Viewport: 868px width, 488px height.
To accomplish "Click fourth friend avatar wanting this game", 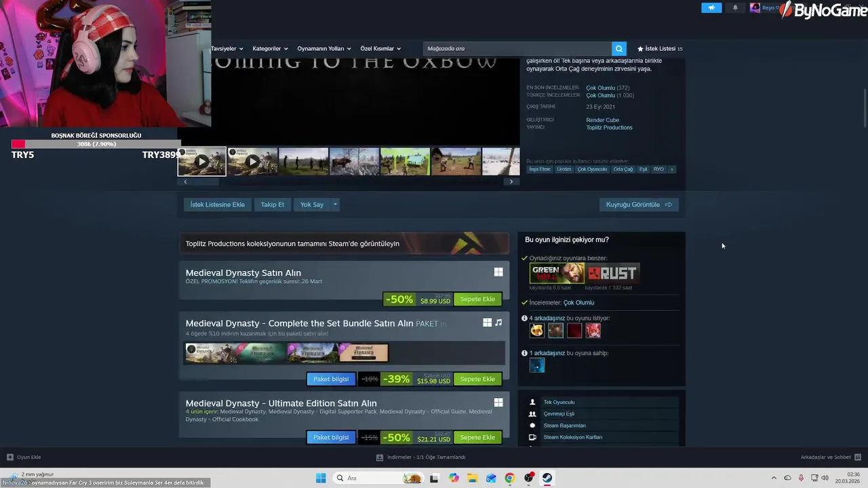I will click(x=593, y=330).
